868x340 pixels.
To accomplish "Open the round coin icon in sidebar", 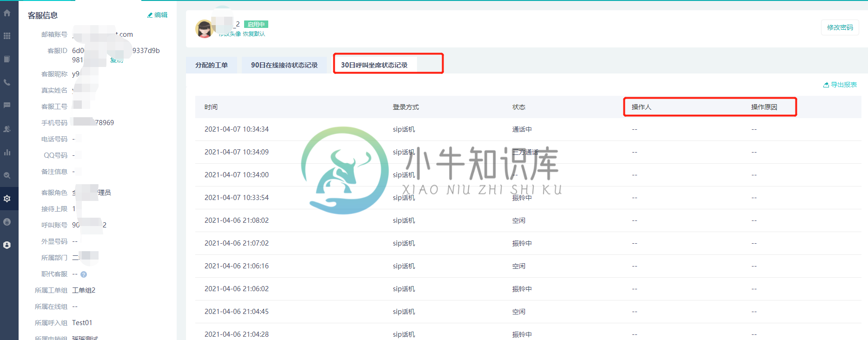I will pyautogui.click(x=7, y=222).
